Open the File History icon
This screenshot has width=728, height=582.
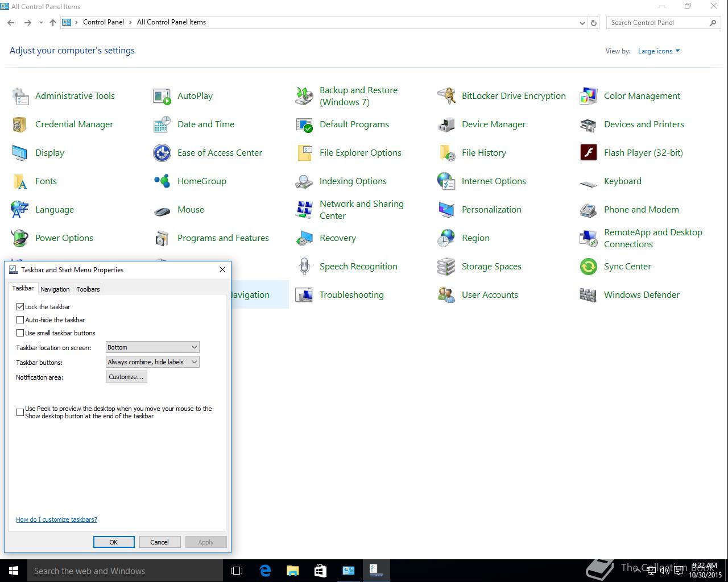pyautogui.click(x=446, y=153)
